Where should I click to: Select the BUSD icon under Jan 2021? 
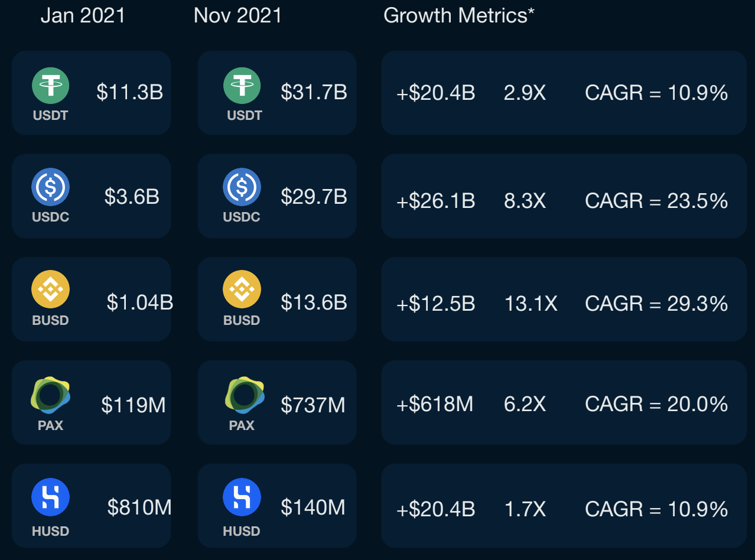pyautogui.click(x=50, y=290)
